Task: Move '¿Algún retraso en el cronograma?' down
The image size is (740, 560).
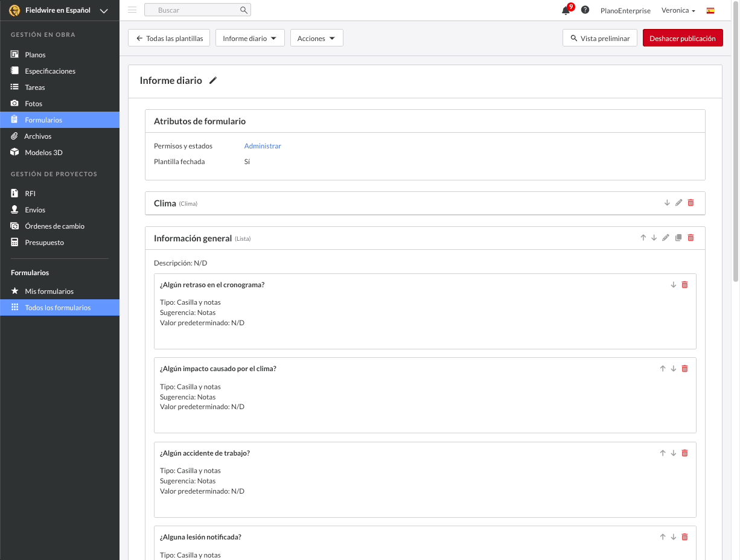Action: coord(674,285)
